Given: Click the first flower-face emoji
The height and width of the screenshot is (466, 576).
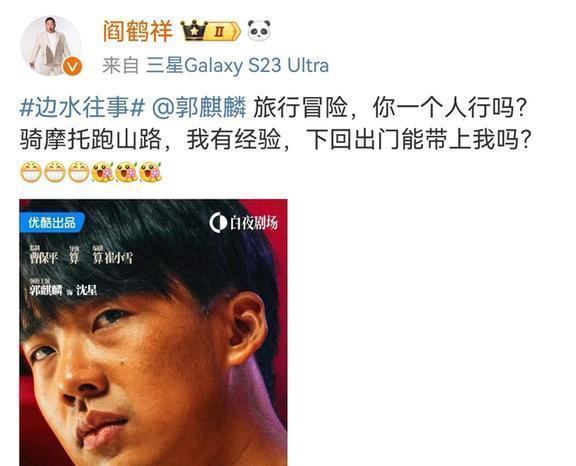Looking at the screenshot, I should pos(102,172).
